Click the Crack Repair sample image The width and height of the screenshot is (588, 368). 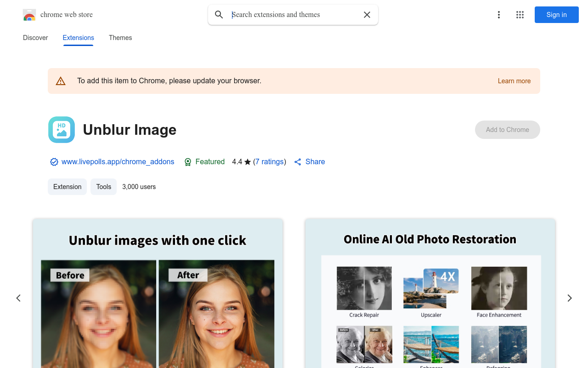click(364, 288)
